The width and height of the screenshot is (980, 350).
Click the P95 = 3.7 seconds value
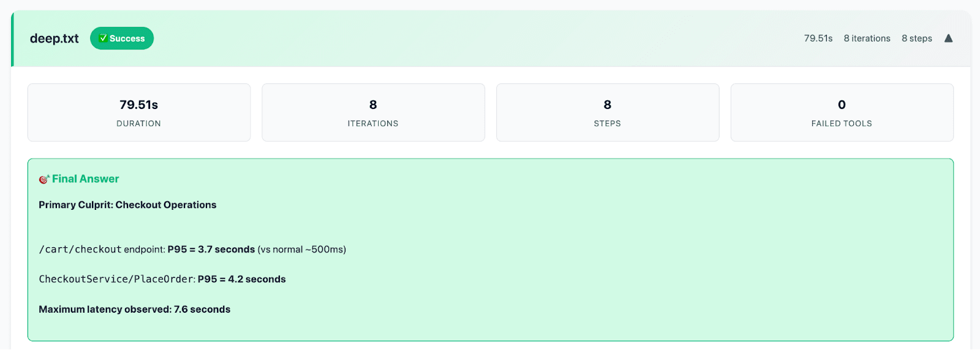coord(211,250)
